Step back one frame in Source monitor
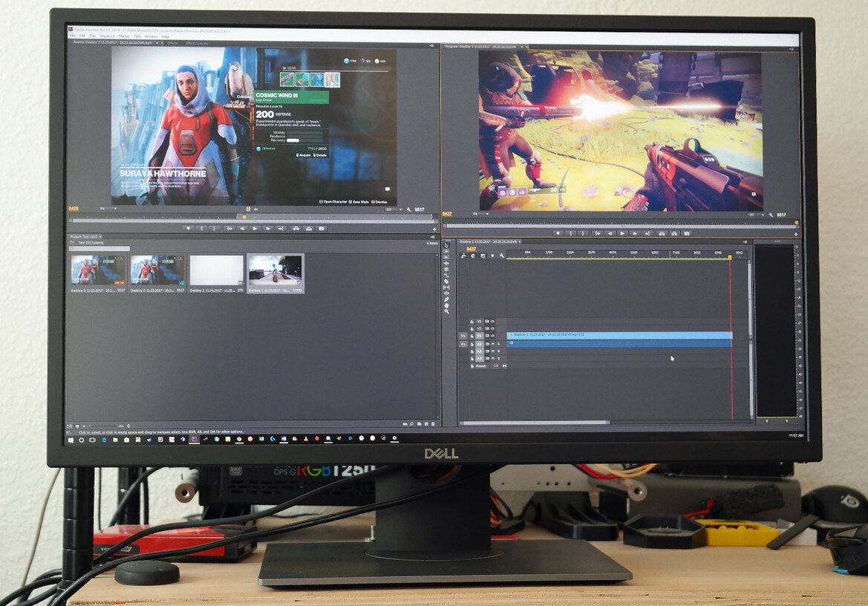The height and width of the screenshot is (606, 868). (243, 229)
